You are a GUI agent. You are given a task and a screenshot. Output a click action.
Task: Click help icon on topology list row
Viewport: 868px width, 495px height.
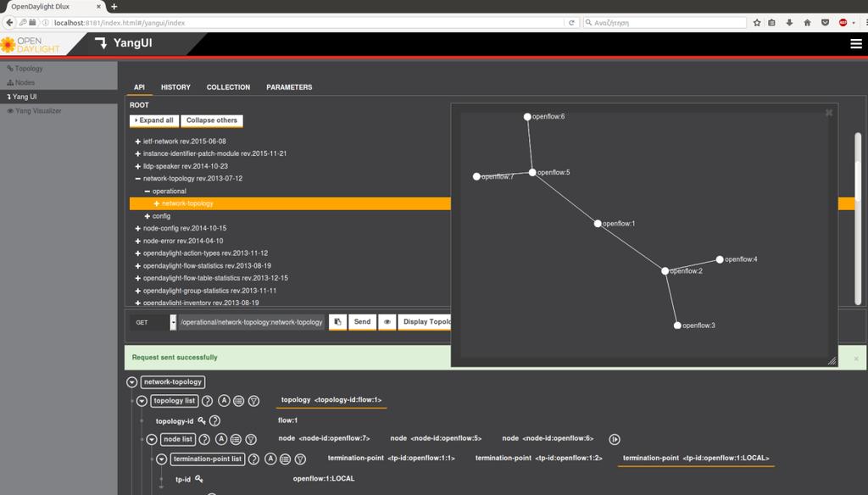[207, 401]
